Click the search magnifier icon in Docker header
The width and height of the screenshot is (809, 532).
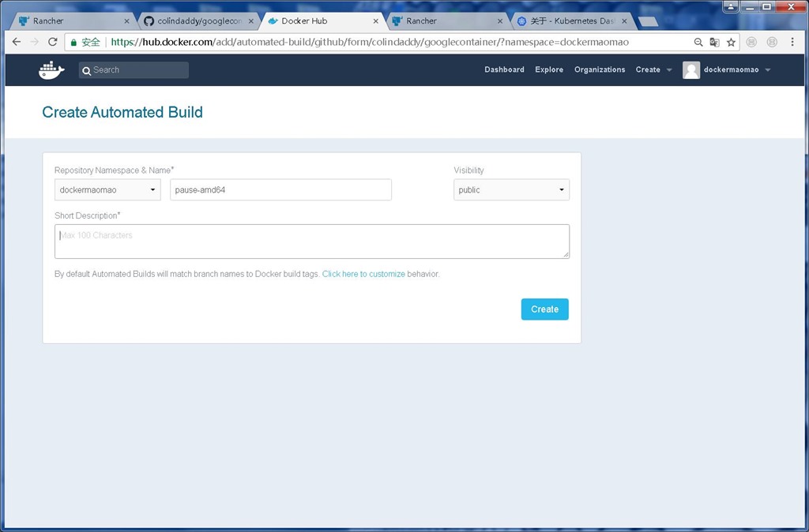click(x=87, y=70)
